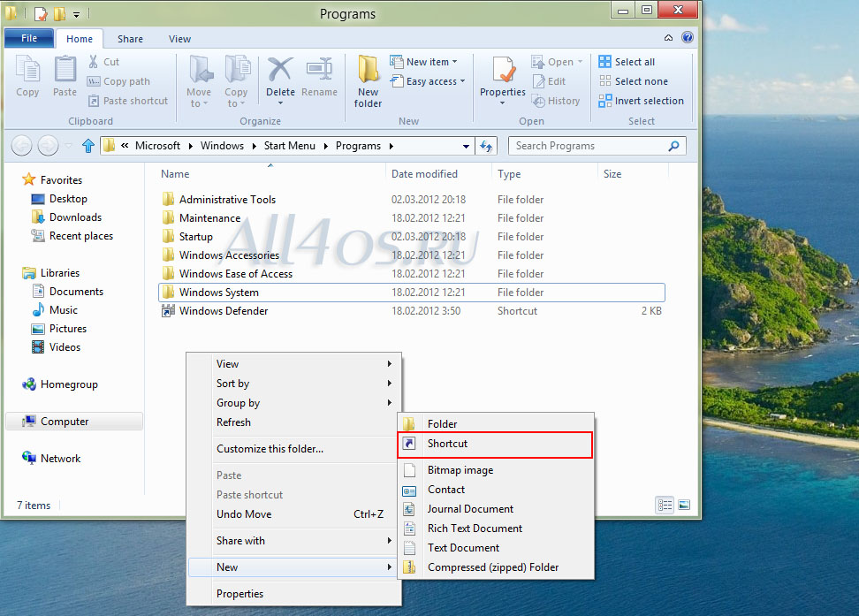
Task: Open the recent locations dropdown arrow
Action: click(68, 146)
